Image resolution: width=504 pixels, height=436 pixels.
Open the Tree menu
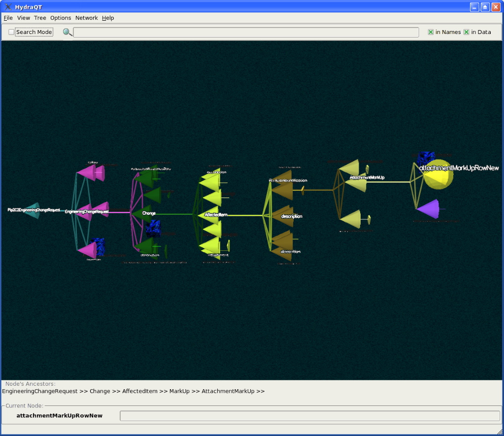click(x=40, y=18)
